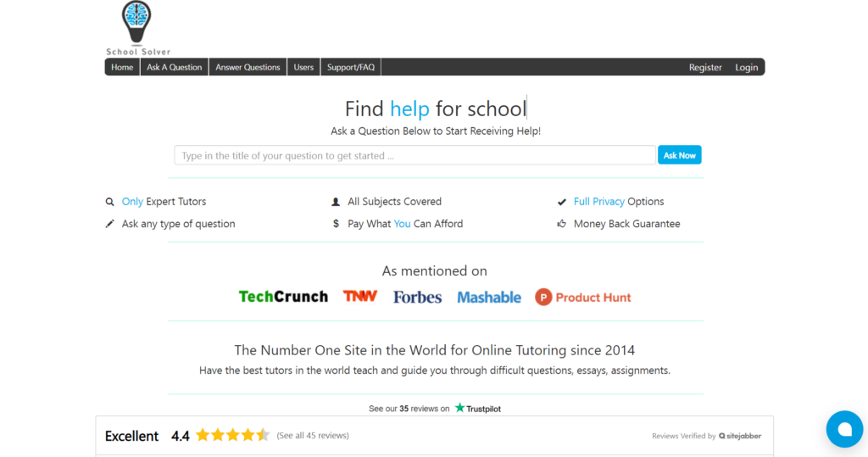Click See our 35 reviews on Trustpilot
868x457 pixels.
point(435,409)
